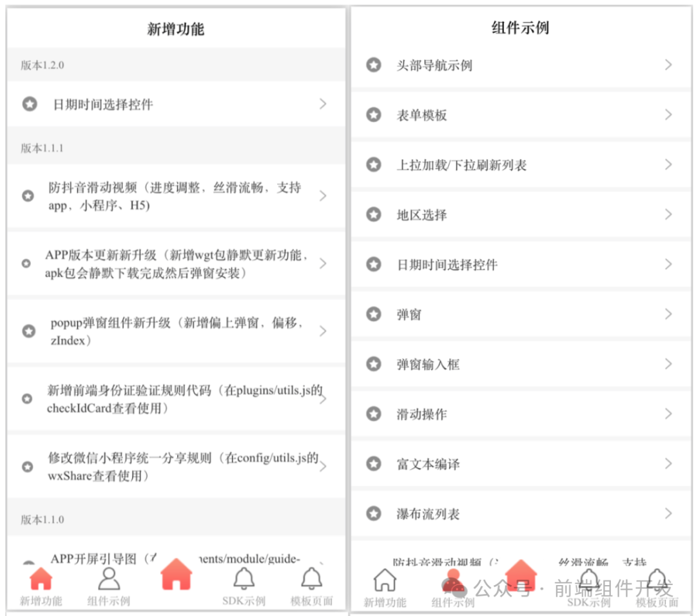This screenshot has width=696, height=616.
Task: Open 头部导航示例 via its chevron arrow
Action: tap(668, 65)
